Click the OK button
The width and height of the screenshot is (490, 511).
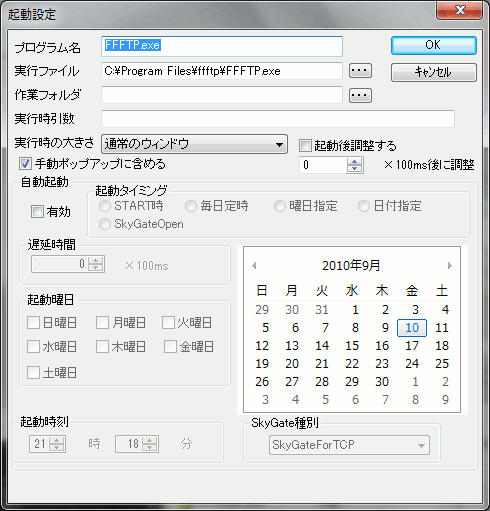pos(433,45)
